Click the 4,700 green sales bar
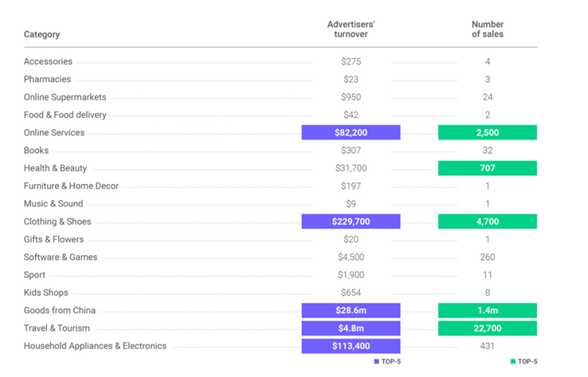The image size is (588, 377). 487,222
